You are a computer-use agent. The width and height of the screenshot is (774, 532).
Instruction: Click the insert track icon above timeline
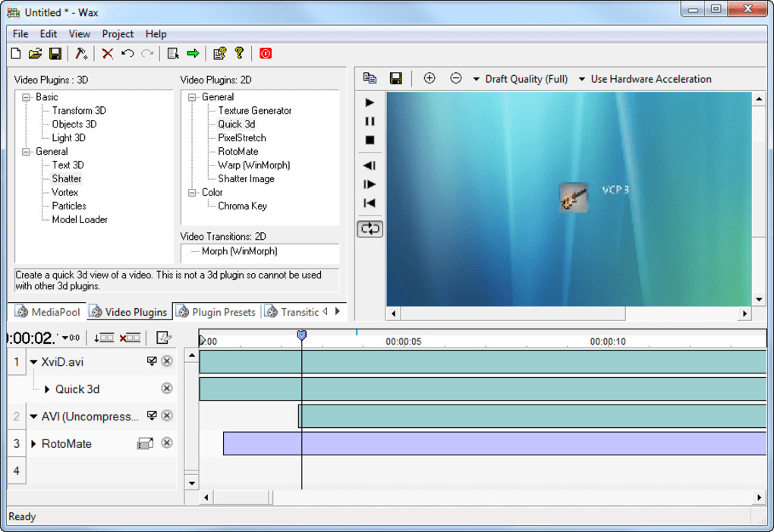(104, 338)
